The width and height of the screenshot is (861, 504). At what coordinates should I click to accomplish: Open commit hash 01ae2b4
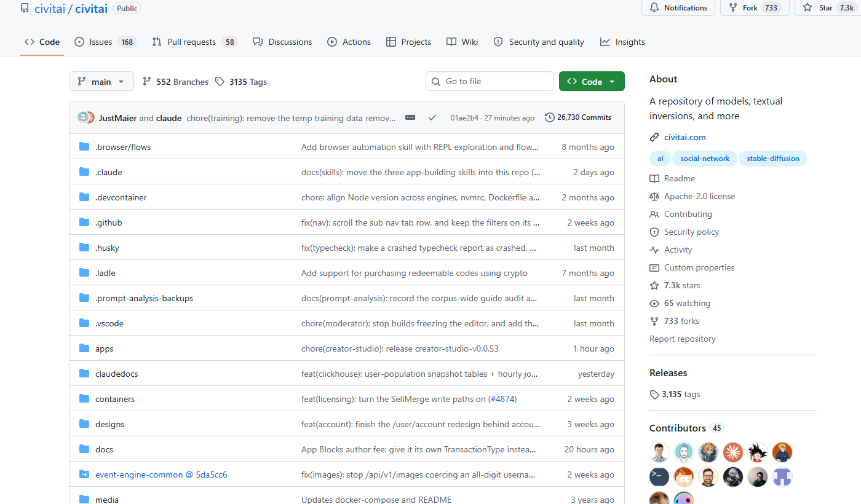click(x=464, y=118)
